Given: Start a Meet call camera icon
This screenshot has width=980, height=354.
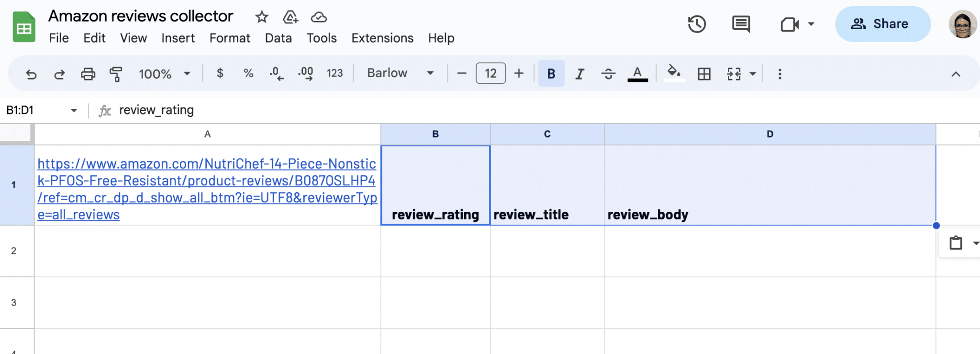Looking at the screenshot, I should (790, 24).
